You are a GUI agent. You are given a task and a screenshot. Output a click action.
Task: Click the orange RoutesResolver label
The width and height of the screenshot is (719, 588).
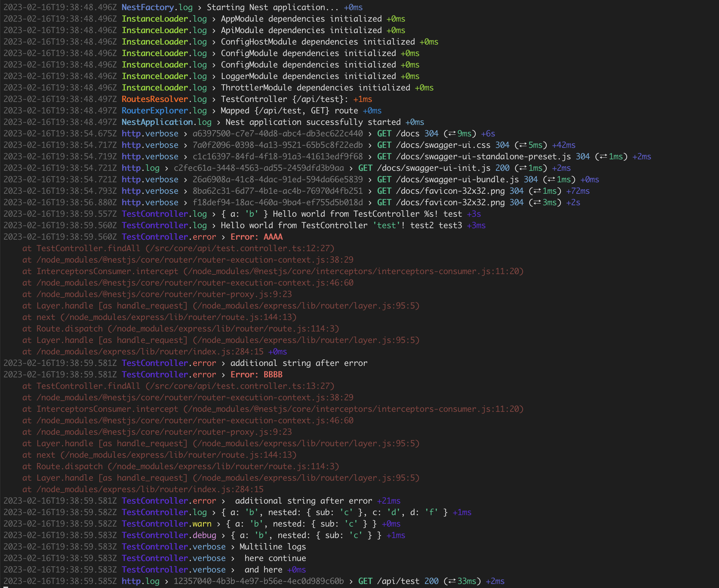155,99
